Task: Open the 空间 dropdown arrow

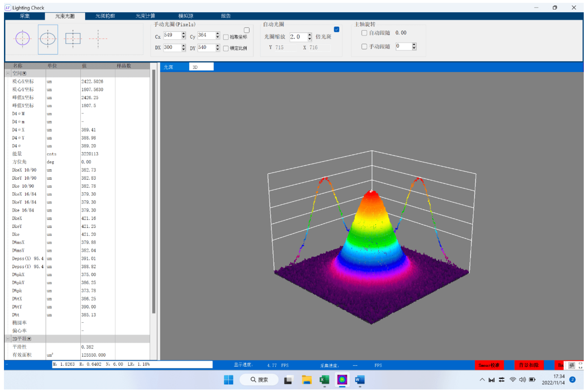Action: click(24, 73)
